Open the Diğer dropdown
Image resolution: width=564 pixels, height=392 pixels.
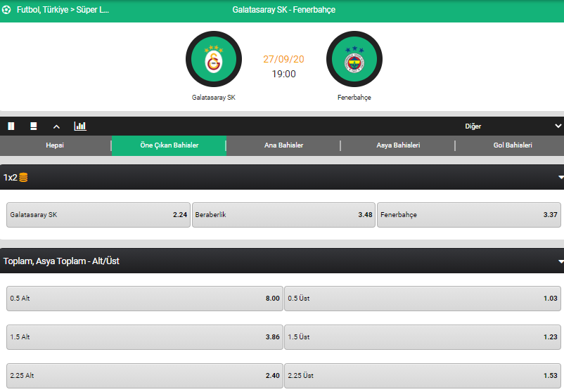pyautogui.click(x=512, y=126)
